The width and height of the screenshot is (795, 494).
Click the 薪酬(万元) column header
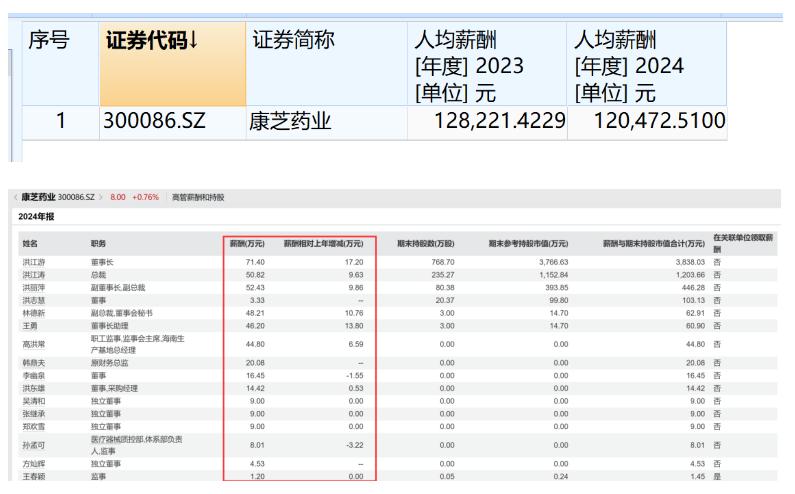(247, 244)
